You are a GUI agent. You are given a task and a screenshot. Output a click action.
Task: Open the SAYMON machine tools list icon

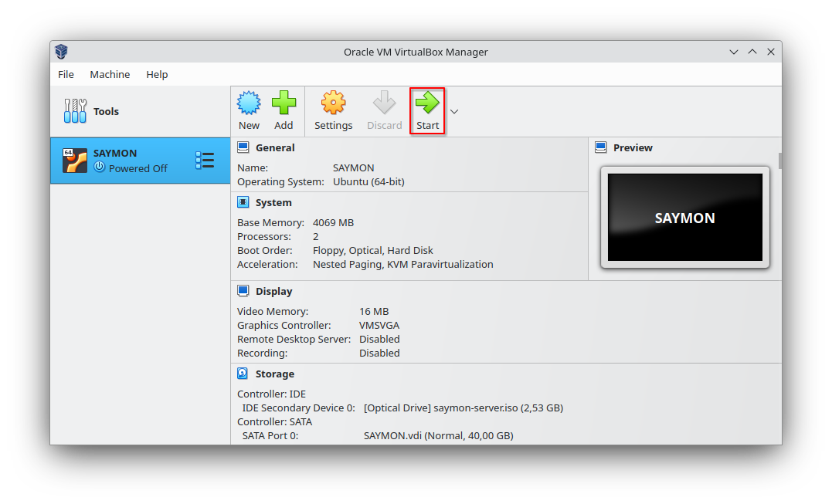pyautogui.click(x=205, y=160)
